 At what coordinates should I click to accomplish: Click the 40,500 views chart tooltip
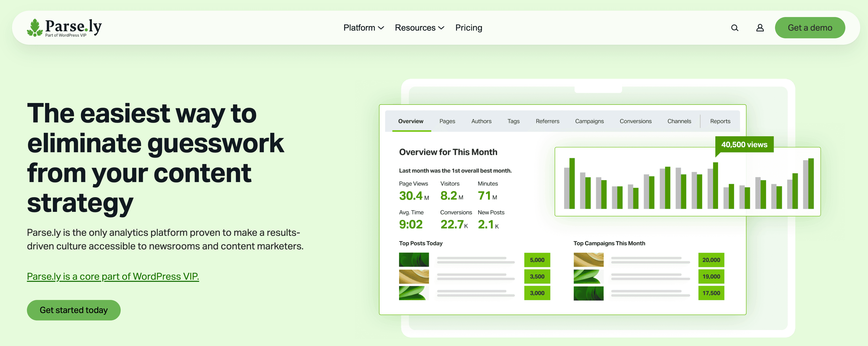click(744, 145)
